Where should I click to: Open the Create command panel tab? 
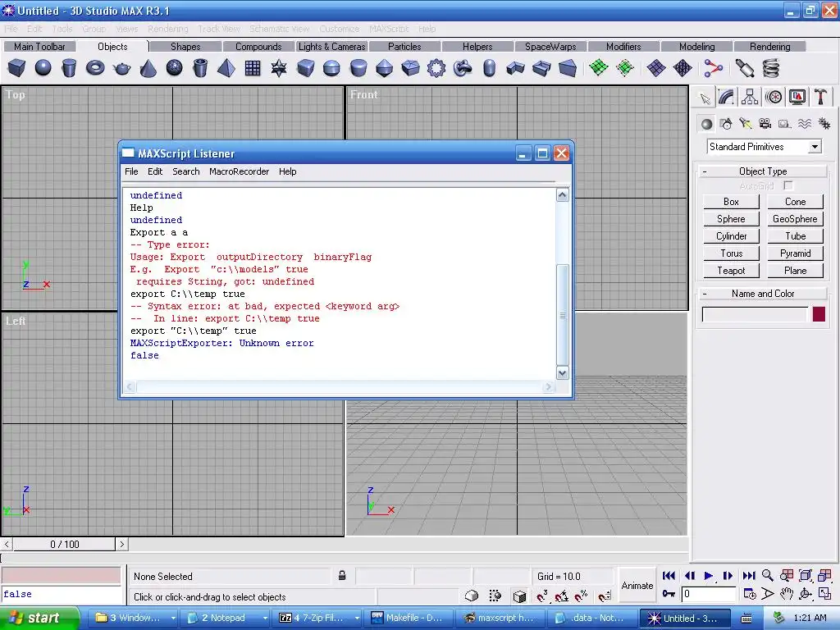(705, 98)
